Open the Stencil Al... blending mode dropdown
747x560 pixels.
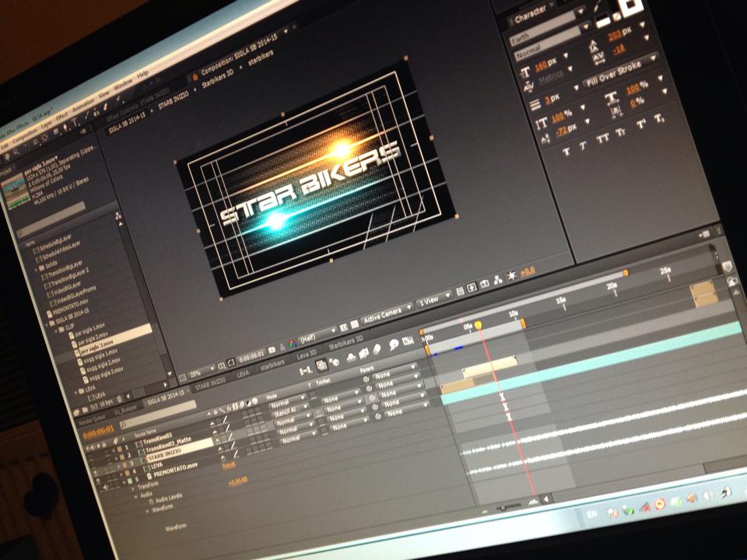coord(290,411)
